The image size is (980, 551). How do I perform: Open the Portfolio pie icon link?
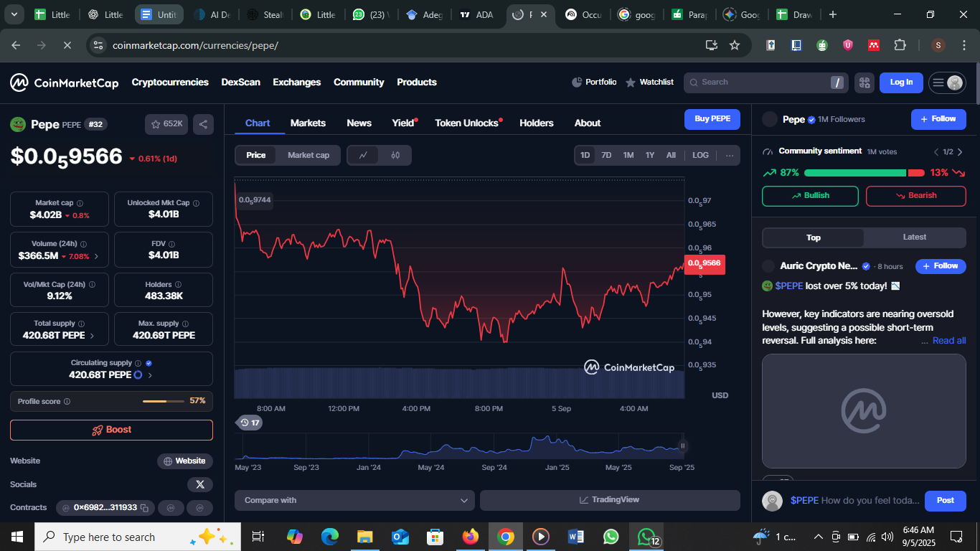594,83
